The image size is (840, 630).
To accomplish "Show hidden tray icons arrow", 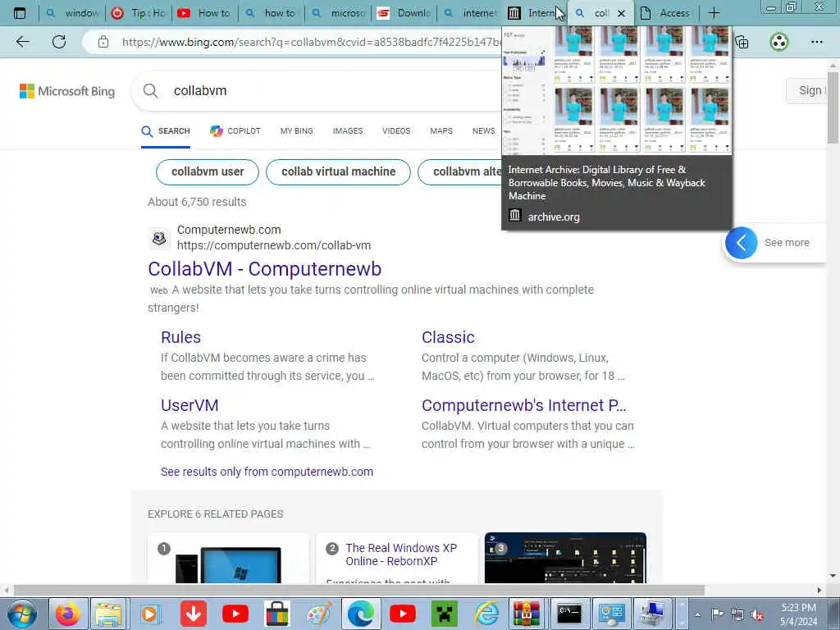I will tap(697, 615).
